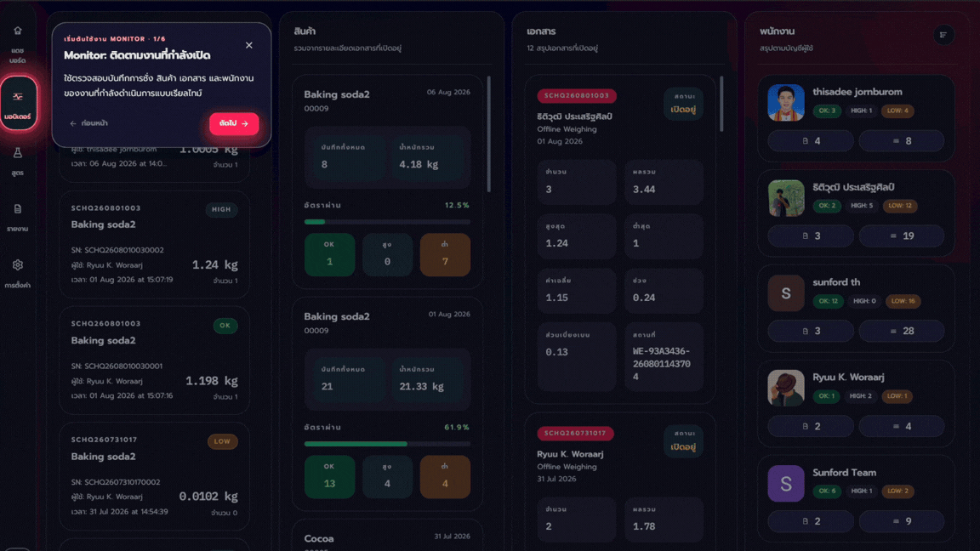980x551 pixels.
Task: Open the Dashboard home sidebar icon
Action: pyautogui.click(x=18, y=31)
